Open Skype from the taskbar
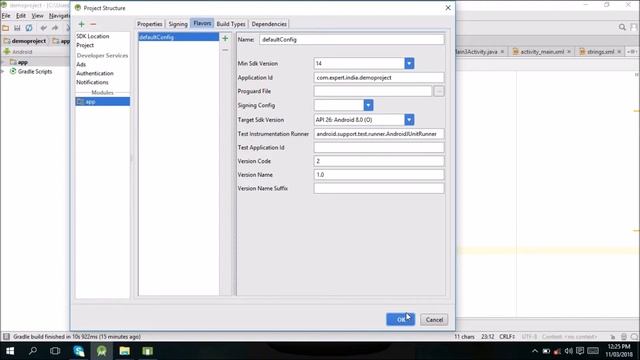This screenshot has height=360, width=640. tap(78, 351)
